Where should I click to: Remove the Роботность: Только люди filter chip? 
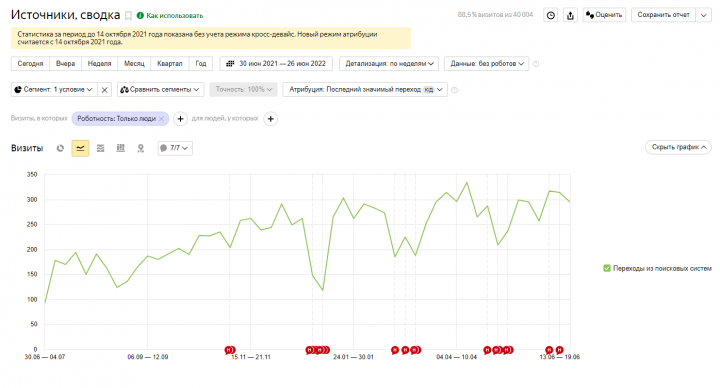point(161,118)
